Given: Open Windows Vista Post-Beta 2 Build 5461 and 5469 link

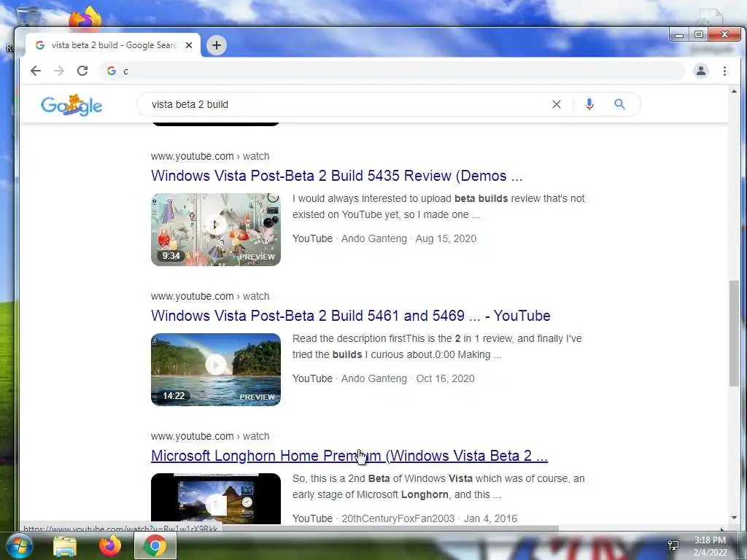Looking at the screenshot, I should click(351, 316).
